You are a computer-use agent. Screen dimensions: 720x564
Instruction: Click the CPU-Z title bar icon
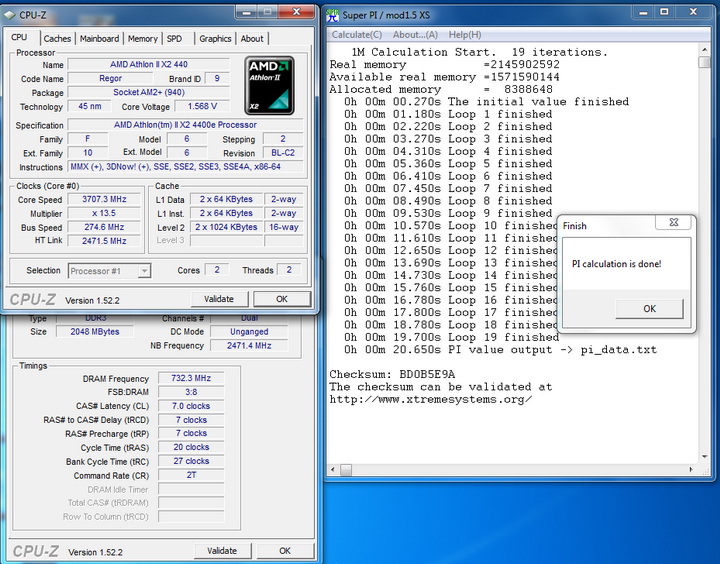point(10,15)
